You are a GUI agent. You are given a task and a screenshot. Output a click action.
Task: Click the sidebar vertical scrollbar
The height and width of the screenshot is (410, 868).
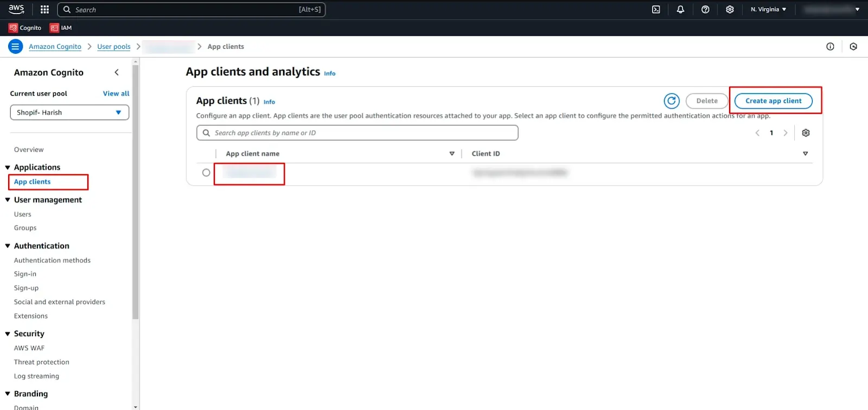136,192
